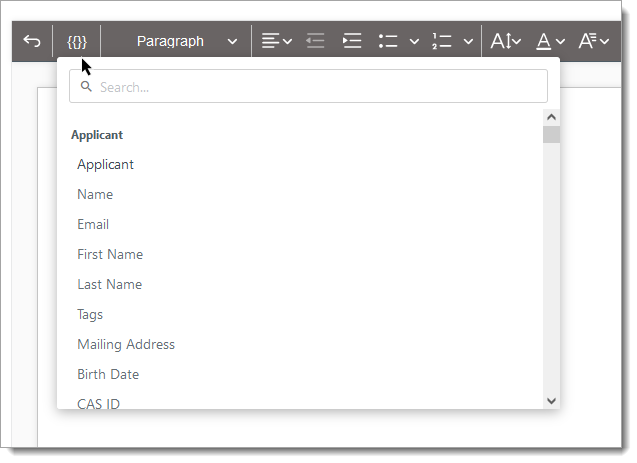Select the Applicant merge field item

click(x=105, y=164)
